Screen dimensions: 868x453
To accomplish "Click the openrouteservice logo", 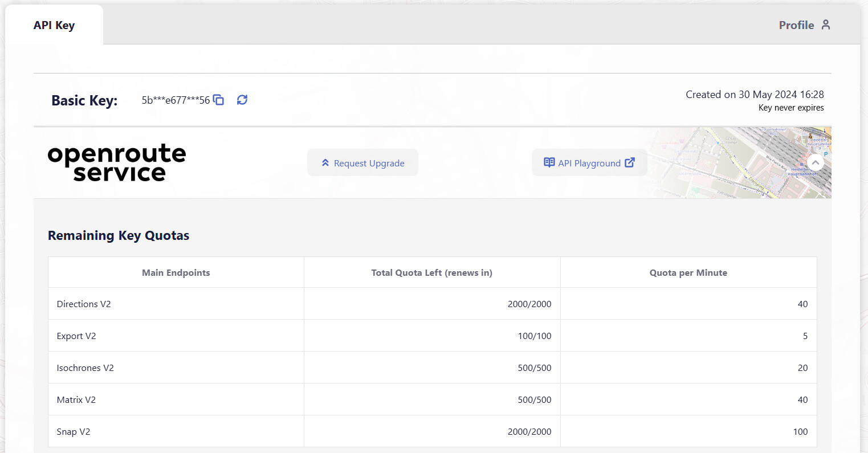I will coord(117,163).
